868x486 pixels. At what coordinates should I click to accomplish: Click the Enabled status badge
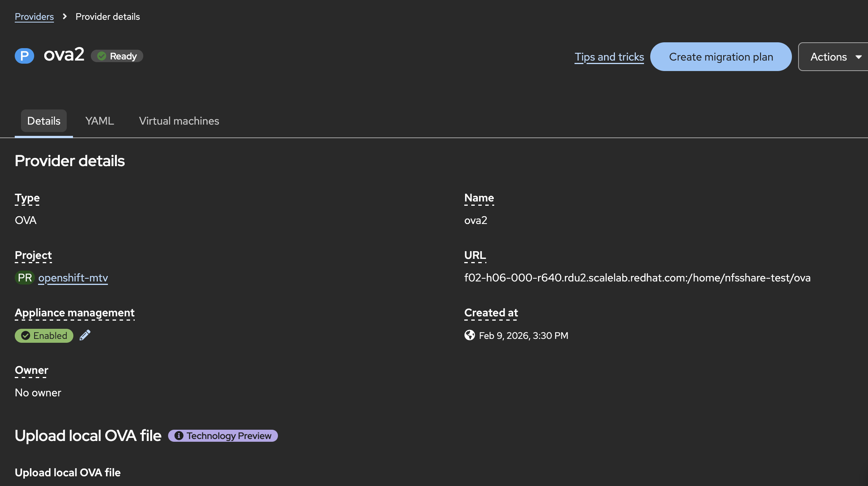pyautogui.click(x=44, y=335)
